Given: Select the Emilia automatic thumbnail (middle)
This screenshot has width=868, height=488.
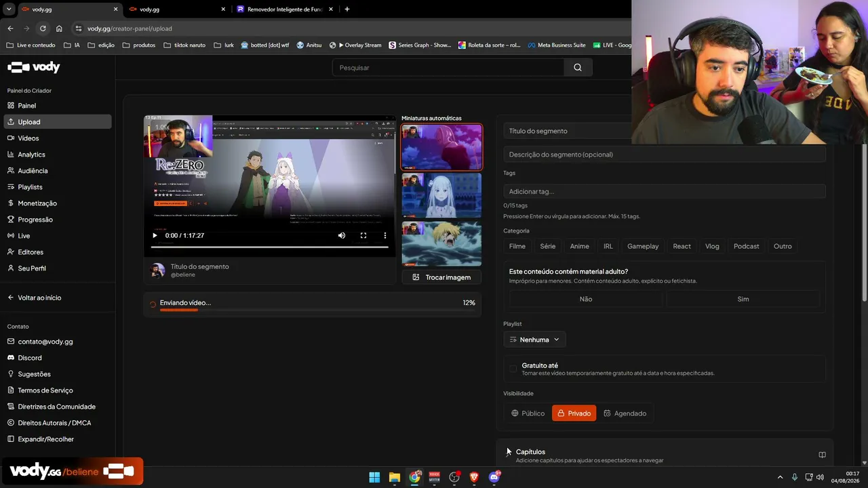Looking at the screenshot, I should click(441, 195).
